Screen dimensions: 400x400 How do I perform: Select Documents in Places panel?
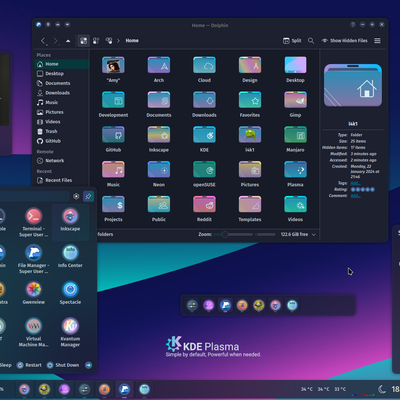point(62,83)
